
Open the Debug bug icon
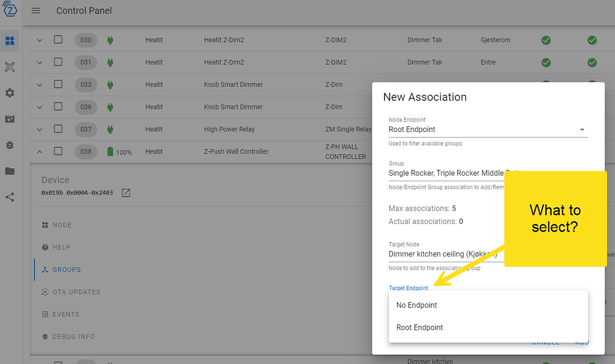coord(10,145)
